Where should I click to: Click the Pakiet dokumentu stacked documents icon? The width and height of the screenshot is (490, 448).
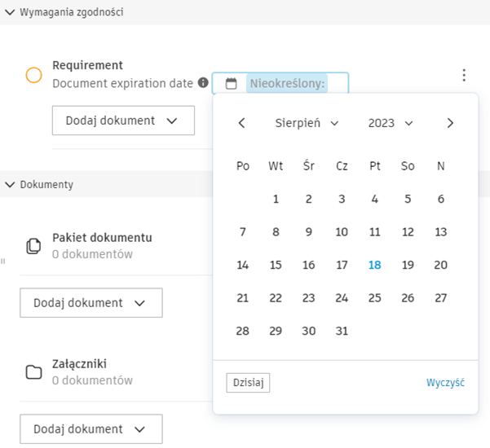pos(33,245)
